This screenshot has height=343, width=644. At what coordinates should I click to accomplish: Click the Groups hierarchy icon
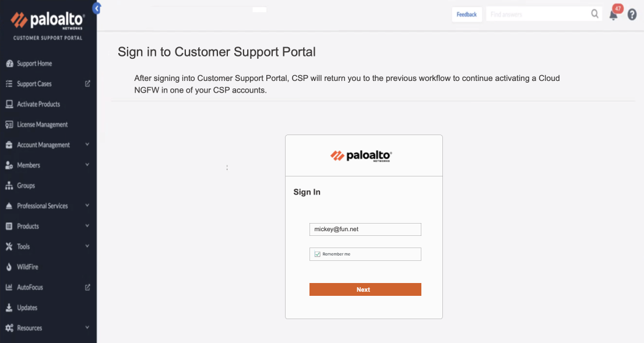[9, 186]
